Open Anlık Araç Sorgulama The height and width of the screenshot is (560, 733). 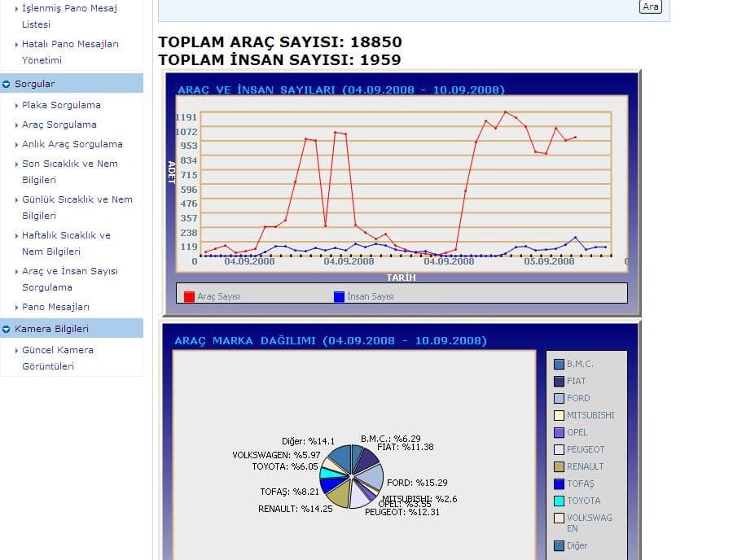coord(72,144)
